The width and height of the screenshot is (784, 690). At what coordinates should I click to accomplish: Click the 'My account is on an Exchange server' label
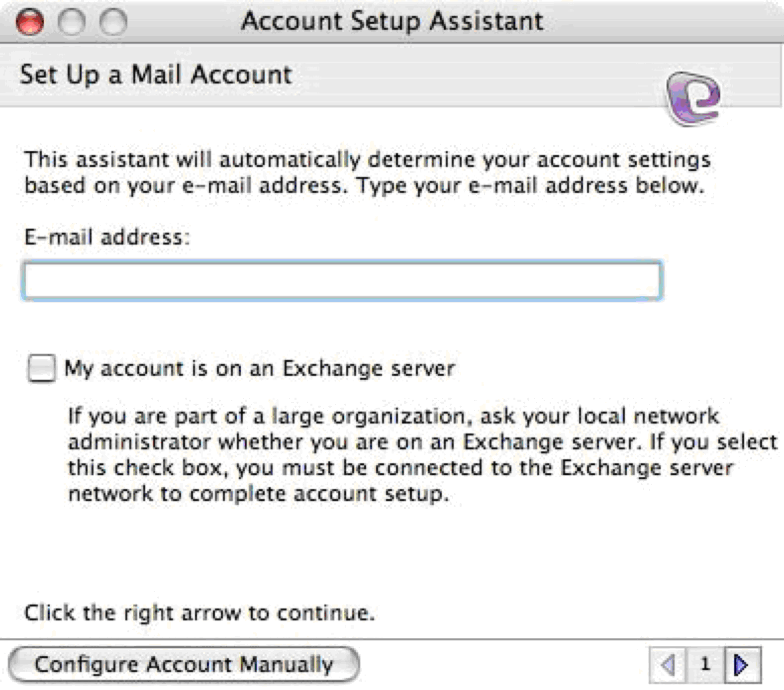click(259, 369)
